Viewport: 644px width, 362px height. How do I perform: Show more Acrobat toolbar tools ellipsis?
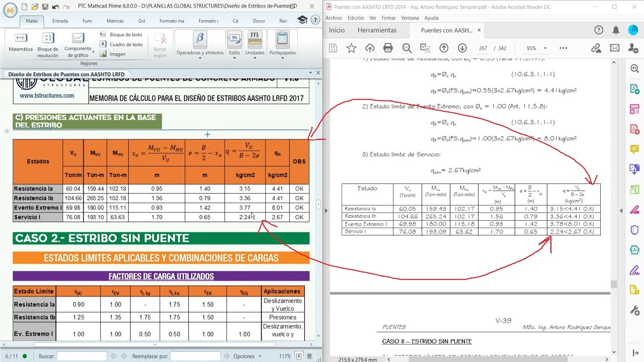tap(563, 48)
